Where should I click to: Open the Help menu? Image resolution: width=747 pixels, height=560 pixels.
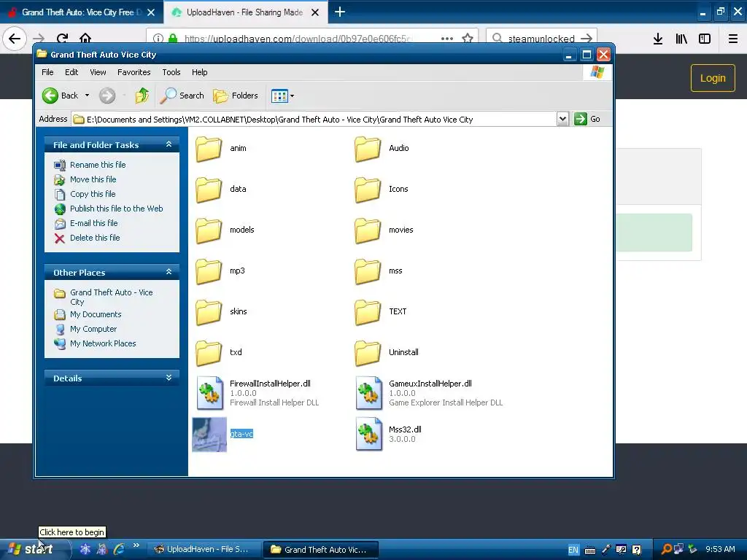pyautogui.click(x=200, y=72)
